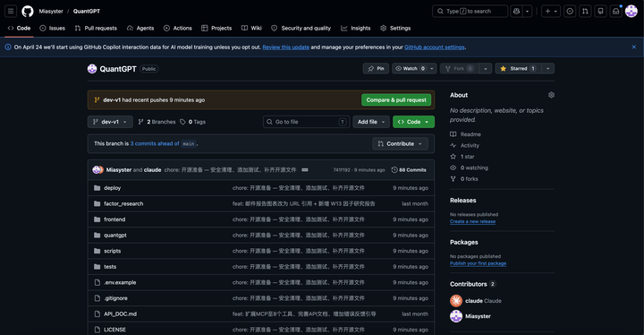
Task: Open the Fork options dropdown arrow
Action: point(485,68)
